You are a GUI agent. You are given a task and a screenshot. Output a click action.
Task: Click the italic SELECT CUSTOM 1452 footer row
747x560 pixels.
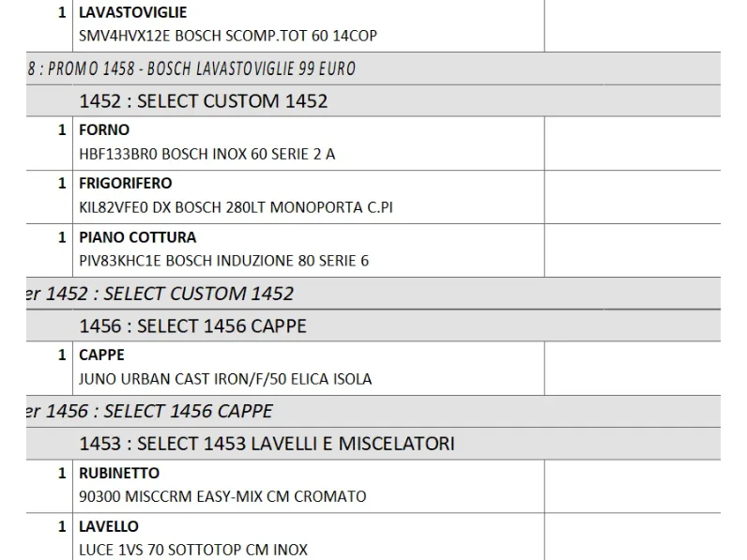click(x=373, y=294)
